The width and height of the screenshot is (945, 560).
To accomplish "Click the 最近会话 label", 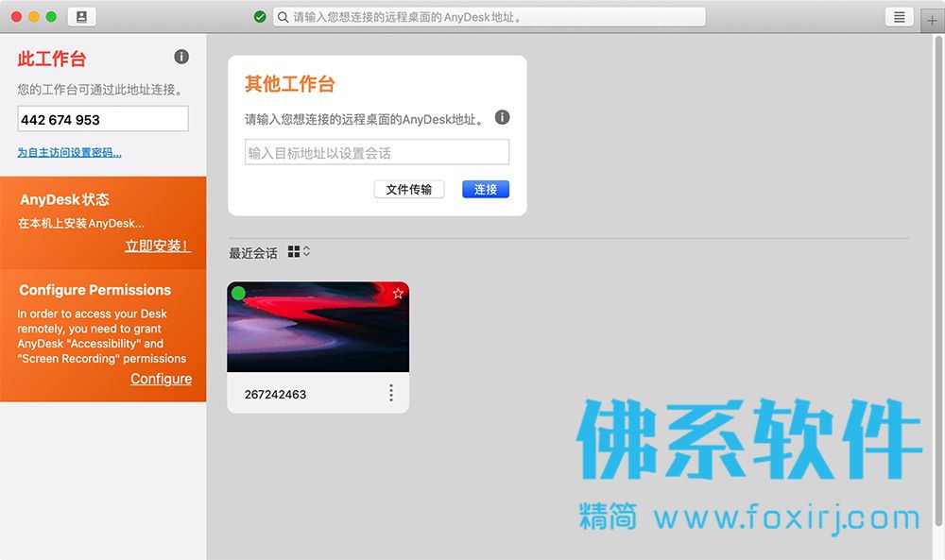I will tap(253, 253).
